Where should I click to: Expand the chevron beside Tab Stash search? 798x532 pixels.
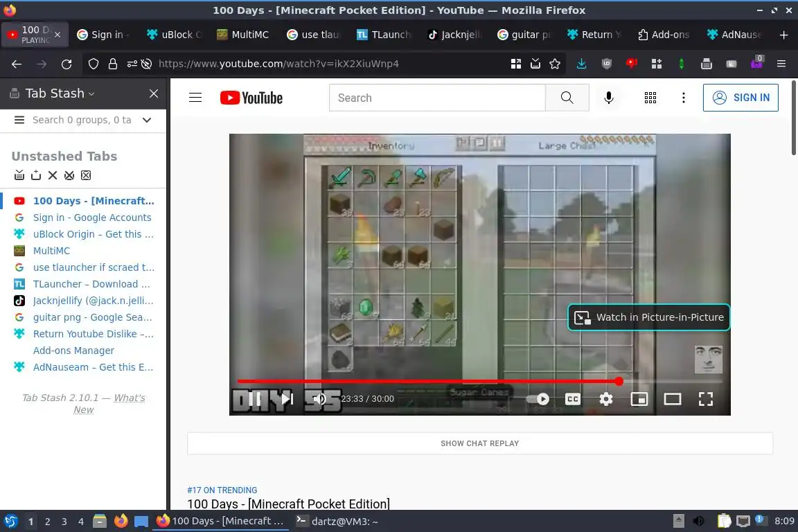(x=147, y=120)
